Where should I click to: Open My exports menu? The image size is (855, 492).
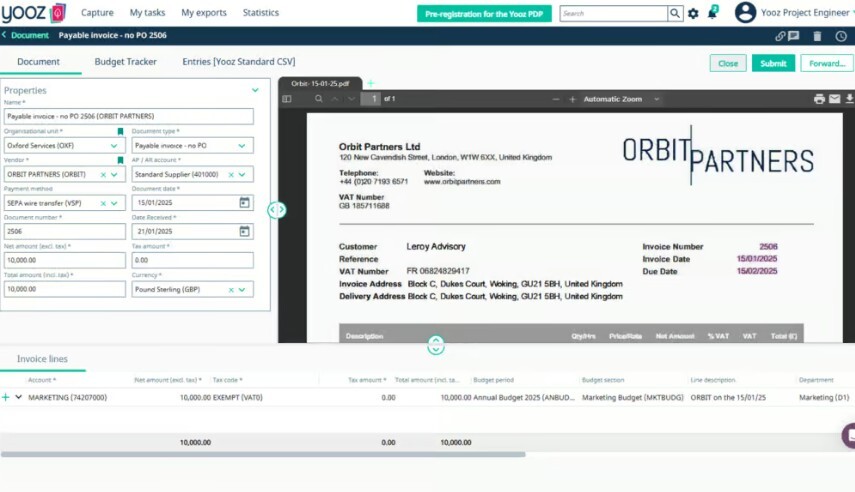(x=203, y=13)
